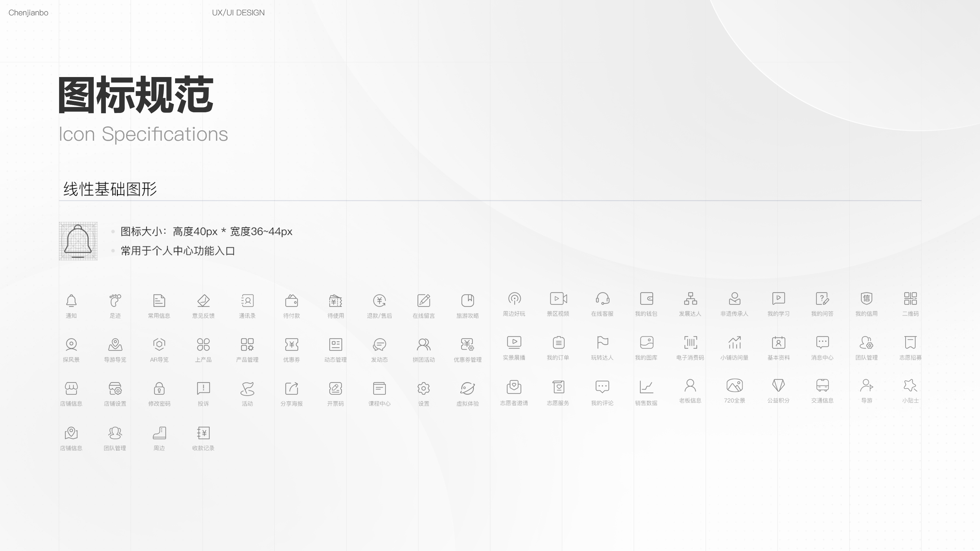Screen dimensions: 980x551
Task: Click the 收款记录 yen ledger icon
Action: click(203, 433)
